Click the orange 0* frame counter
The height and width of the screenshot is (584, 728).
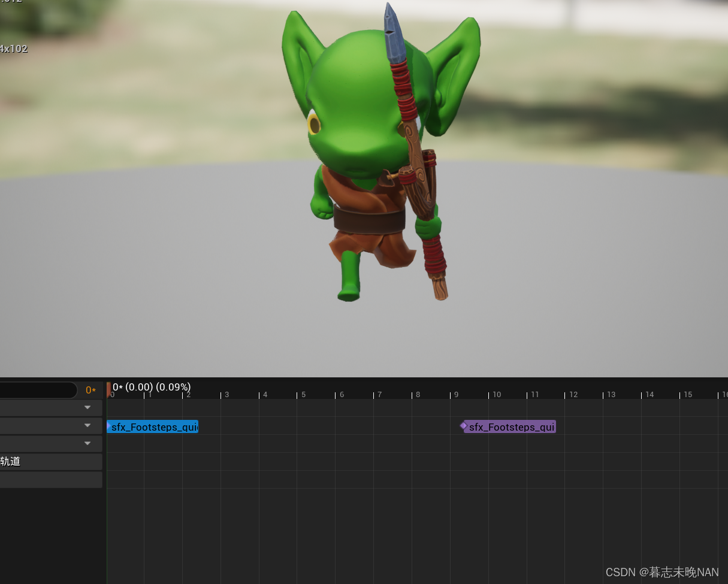click(x=90, y=391)
